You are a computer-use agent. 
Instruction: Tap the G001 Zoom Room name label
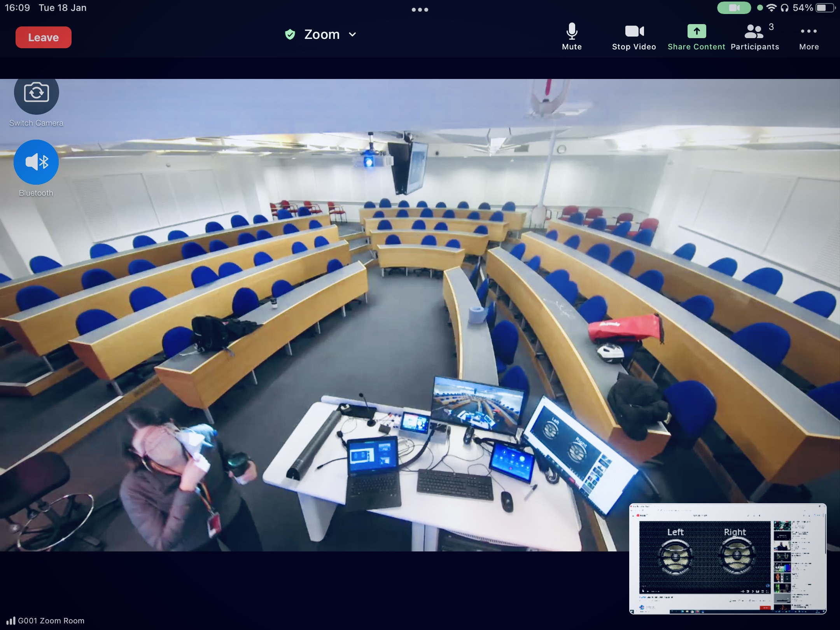click(51, 621)
